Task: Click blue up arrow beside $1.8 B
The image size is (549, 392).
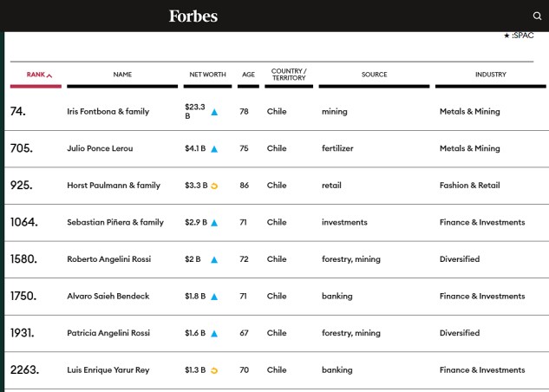Action: pyautogui.click(x=214, y=297)
